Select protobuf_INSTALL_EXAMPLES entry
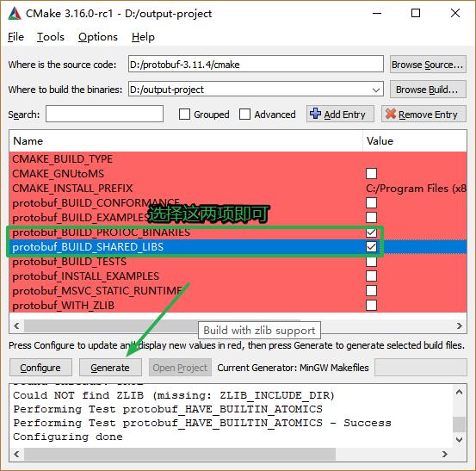 [x=85, y=276]
